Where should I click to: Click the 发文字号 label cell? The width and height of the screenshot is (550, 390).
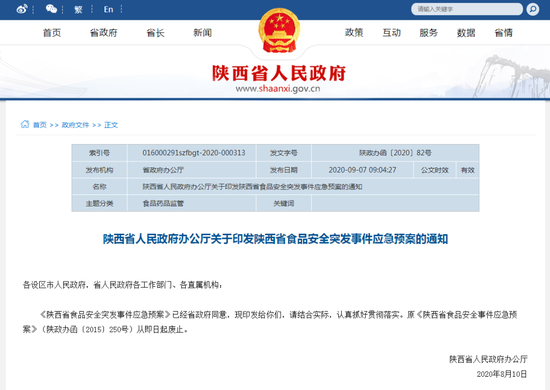click(283, 153)
